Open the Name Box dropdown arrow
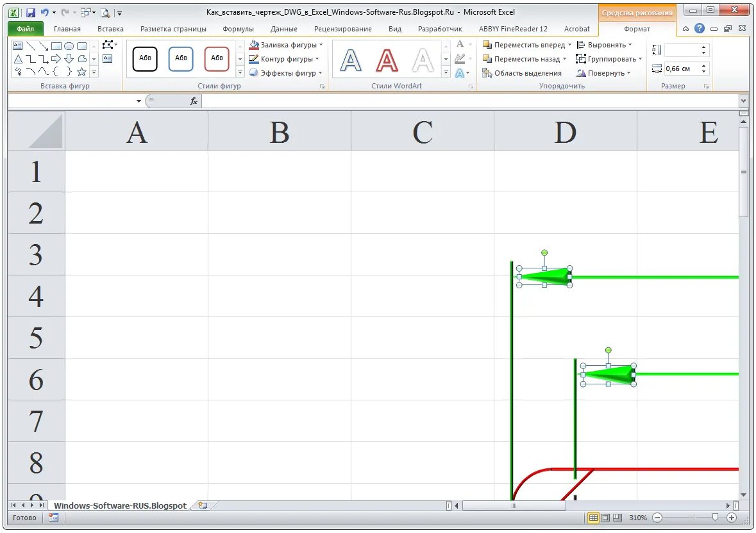The image size is (756, 533). pos(139,101)
